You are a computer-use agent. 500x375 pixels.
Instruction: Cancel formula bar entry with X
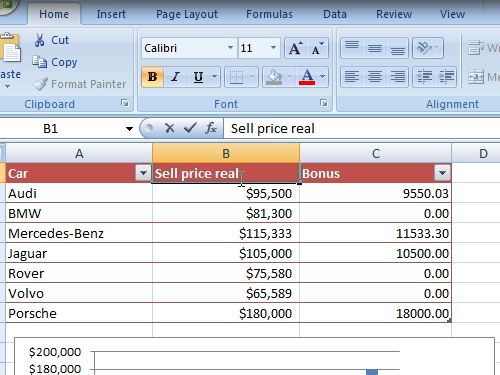(170, 128)
